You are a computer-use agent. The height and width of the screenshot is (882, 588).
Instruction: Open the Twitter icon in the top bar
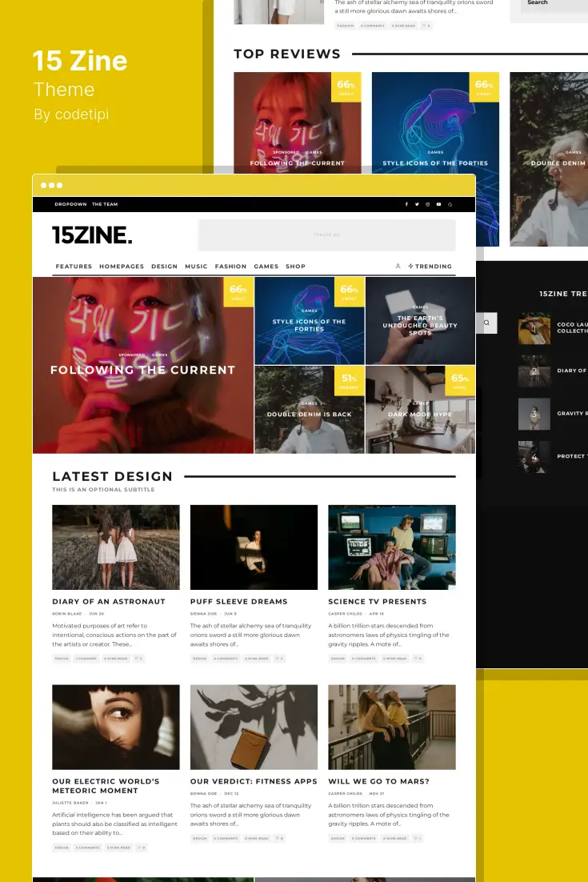coord(417,204)
